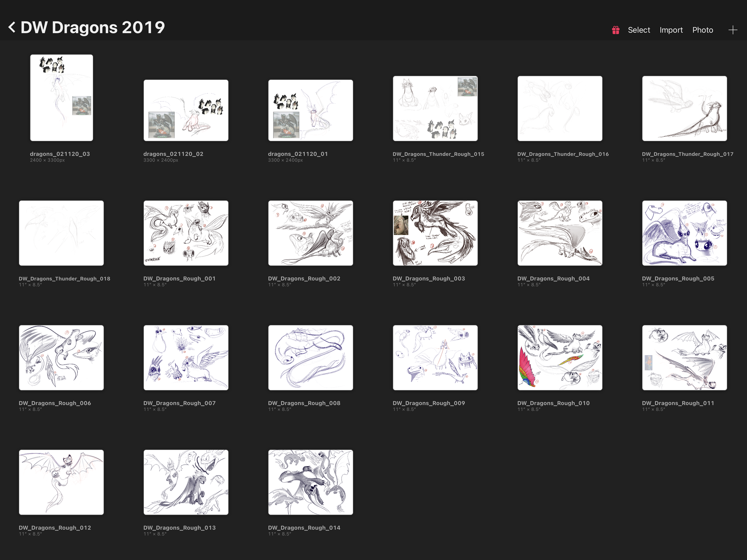Rename via DW_Dragons_Rough_008 title label
The width and height of the screenshot is (747, 560).
(304, 403)
